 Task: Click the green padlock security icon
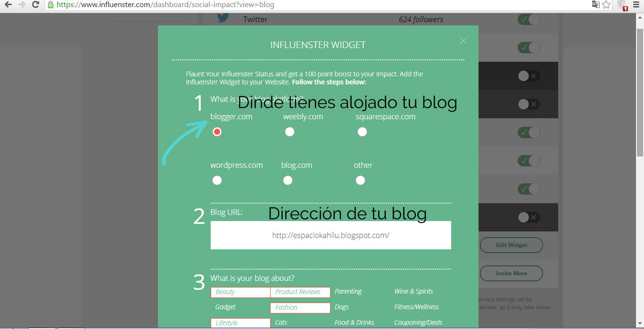[50, 5]
